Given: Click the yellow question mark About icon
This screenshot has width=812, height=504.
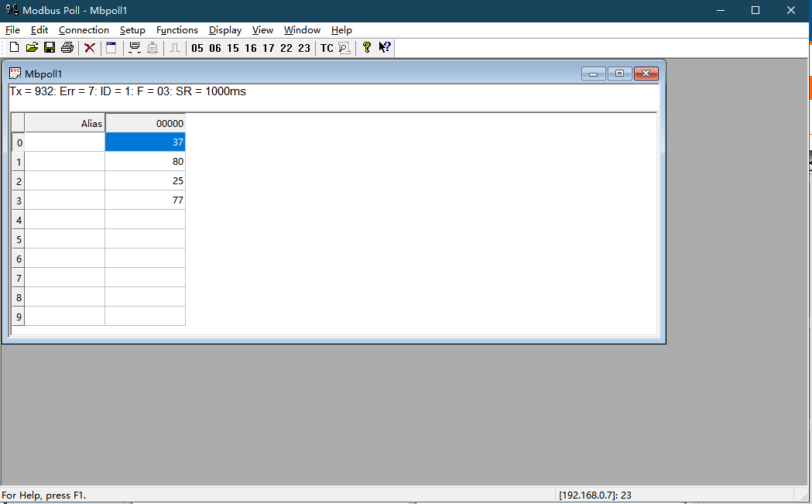Looking at the screenshot, I should (x=367, y=48).
